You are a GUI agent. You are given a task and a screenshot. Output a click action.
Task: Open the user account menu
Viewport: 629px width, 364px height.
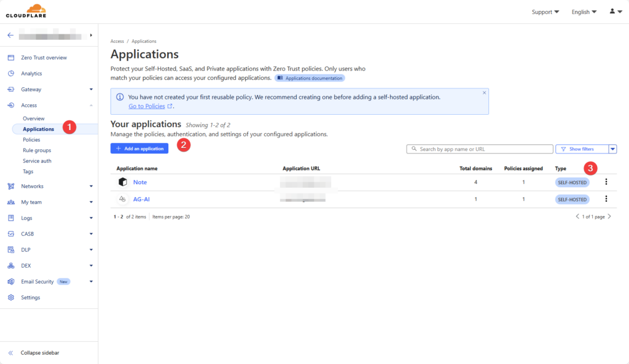pos(615,12)
